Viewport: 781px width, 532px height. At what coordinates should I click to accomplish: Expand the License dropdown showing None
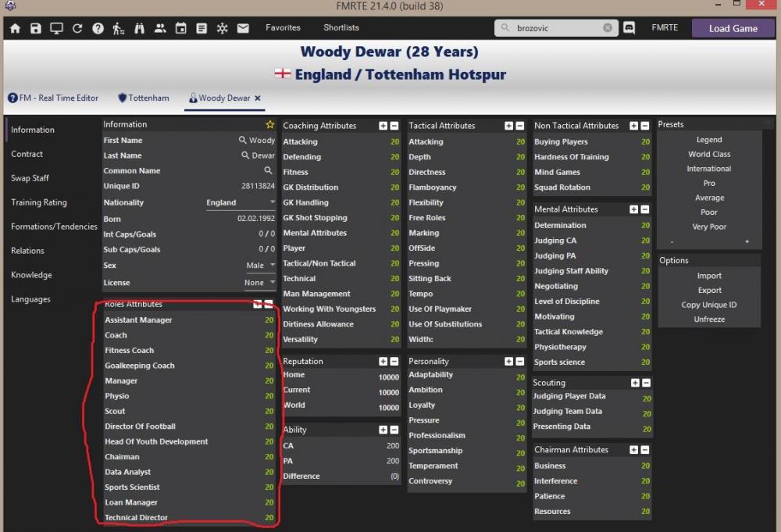point(260,283)
